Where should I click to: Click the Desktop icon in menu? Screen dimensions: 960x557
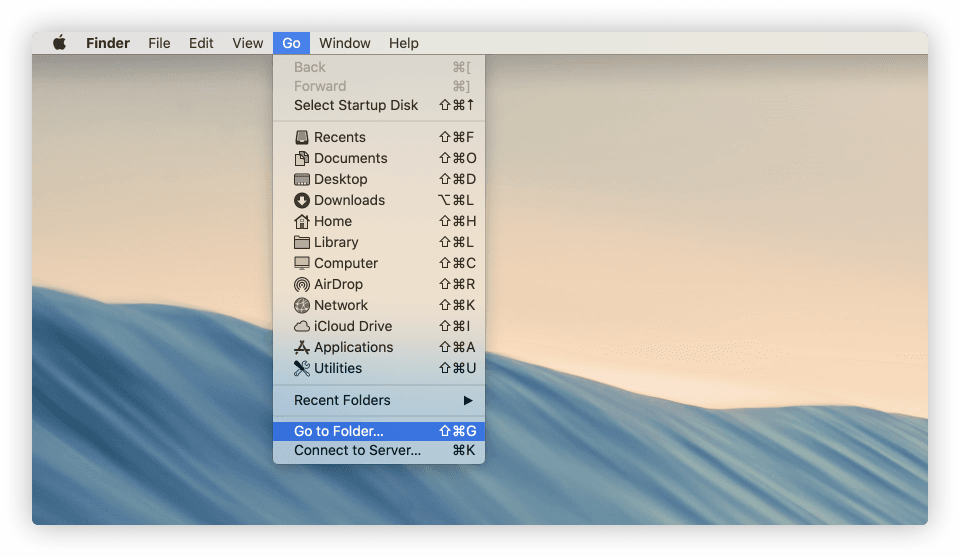pyautogui.click(x=302, y=180)
